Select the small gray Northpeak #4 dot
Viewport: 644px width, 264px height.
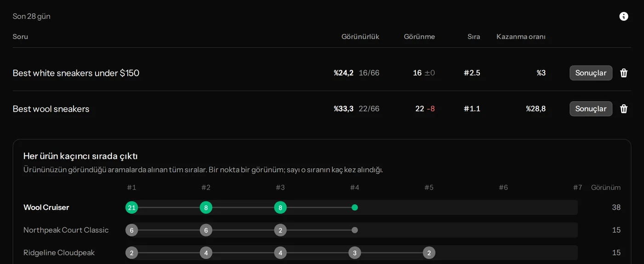tap(355, 230)
